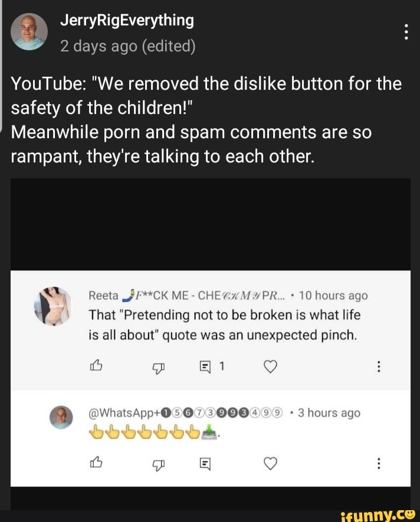Screen dimensions: 420x522
Task: Dislike Reeta's comment with thumbs down
Action: tap(158, 368)
